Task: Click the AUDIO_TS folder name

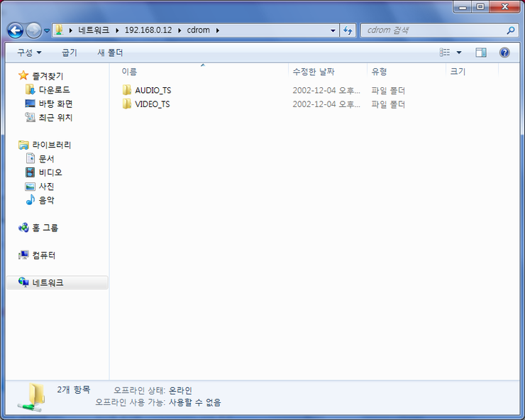Action: tap(153, 90)
